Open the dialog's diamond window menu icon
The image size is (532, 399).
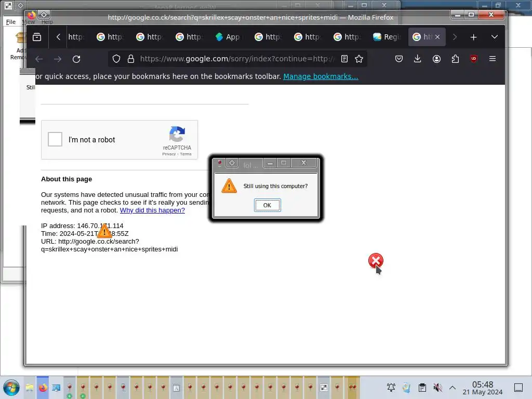click(x=232, y=163)
